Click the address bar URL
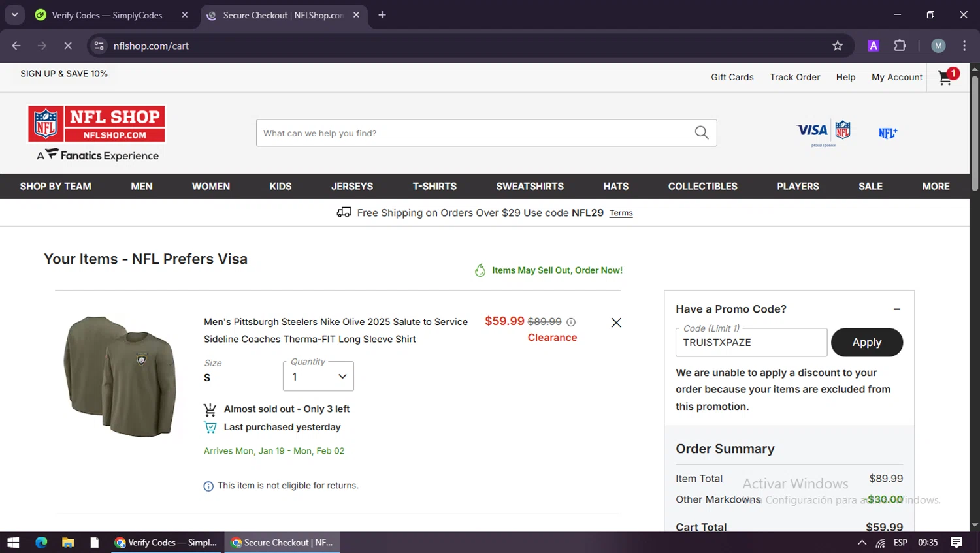980x553 pixels. point(151,46)
